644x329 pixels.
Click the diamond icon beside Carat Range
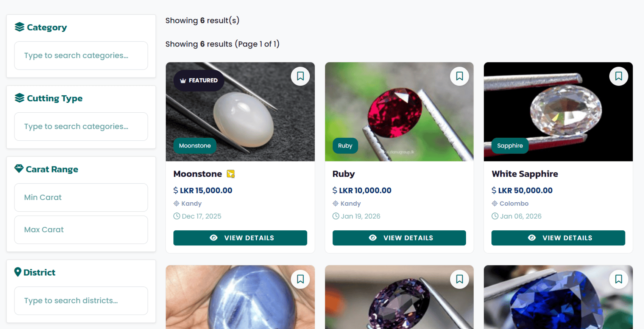coord(18,169)
